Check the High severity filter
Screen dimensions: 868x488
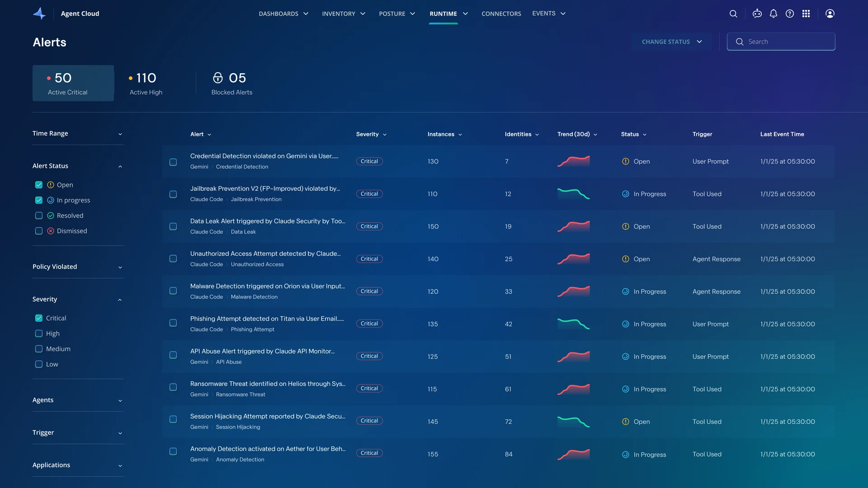[x=39, y=333]
